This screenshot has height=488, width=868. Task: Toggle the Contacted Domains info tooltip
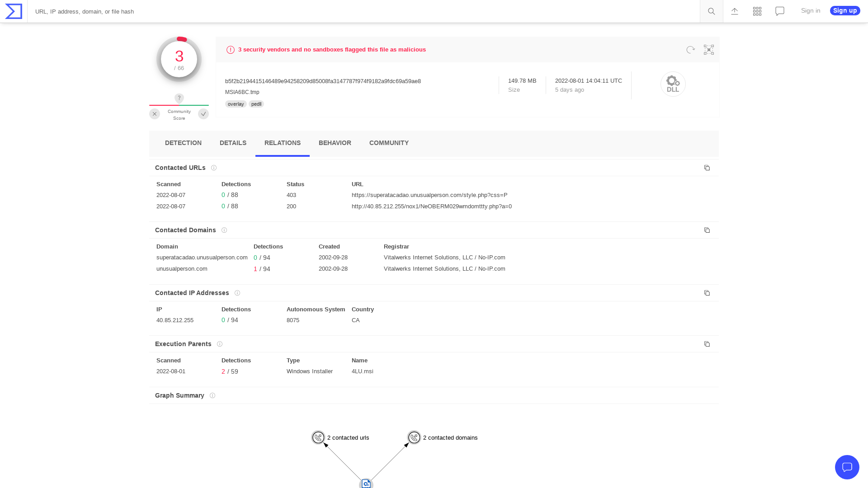(224, 230)
